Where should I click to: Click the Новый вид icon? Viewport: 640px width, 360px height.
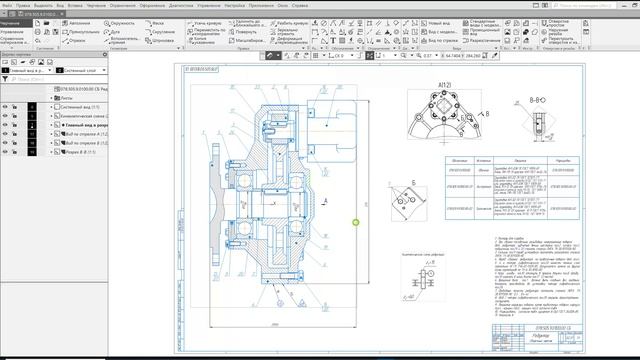point(424,23)
